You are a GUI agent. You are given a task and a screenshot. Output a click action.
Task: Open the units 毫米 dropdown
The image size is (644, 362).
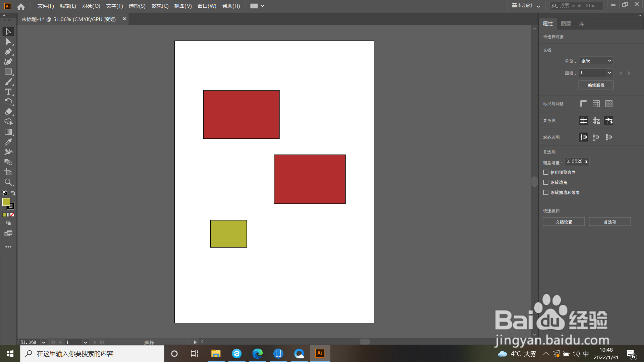(x=596, y=61)
